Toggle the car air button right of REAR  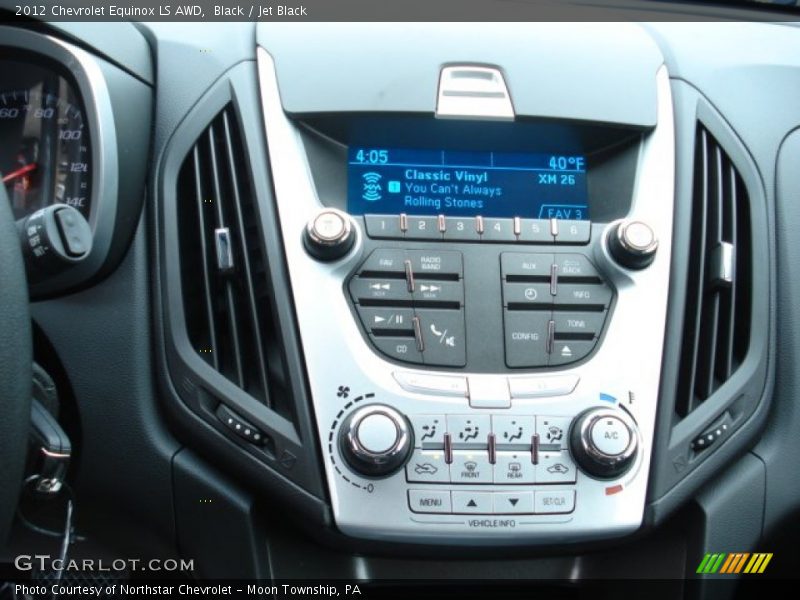[x=557, y=468]
